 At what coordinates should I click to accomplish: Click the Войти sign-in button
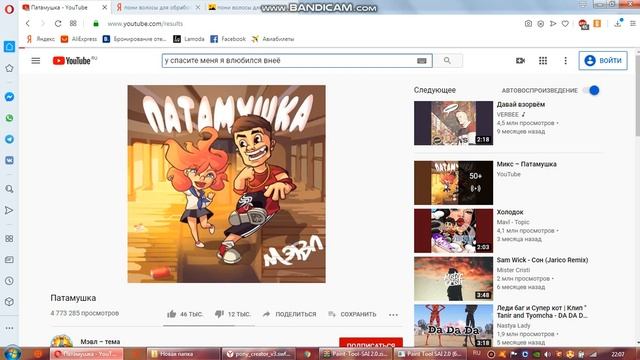[603, 60]
